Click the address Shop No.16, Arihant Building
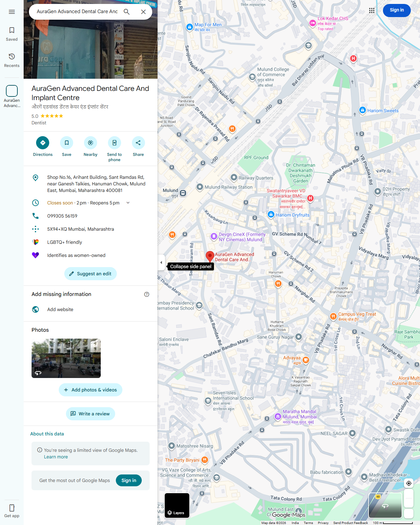The width and height of the screenshot is (420, 525). pyautogui.click(x=91, y=184)
